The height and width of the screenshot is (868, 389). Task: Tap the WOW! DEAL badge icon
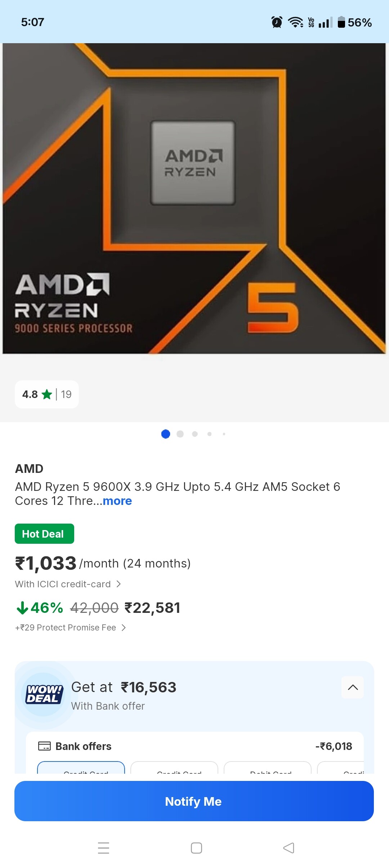[44, 694]
